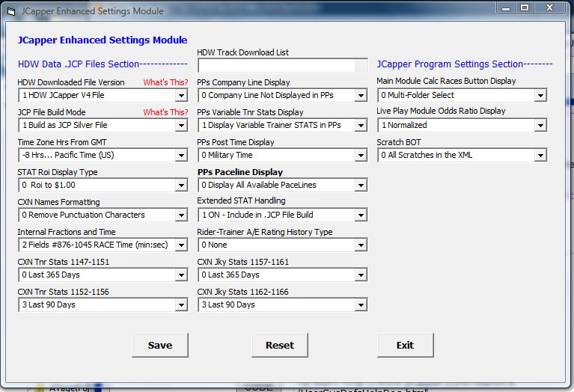Viewport: 574px width, 392px height.
Task: Click the Live Play Module Odds Ratio Display label
Action: click(441, 111)
